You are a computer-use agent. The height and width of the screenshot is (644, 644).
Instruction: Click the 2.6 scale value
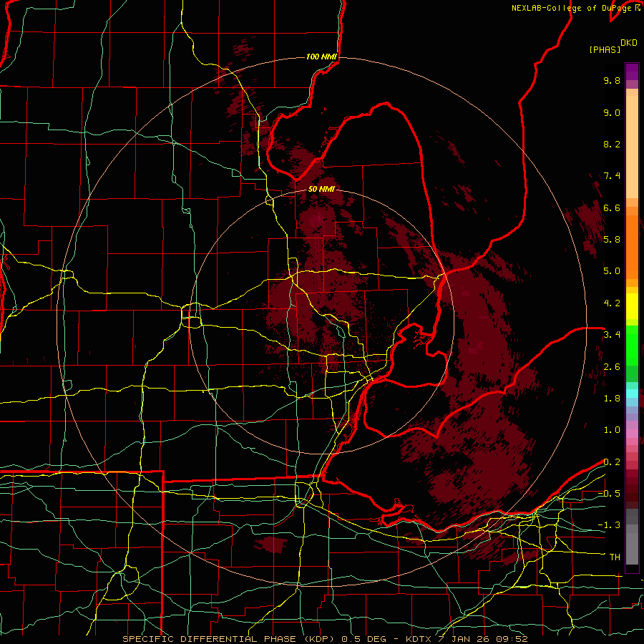pyautogui.click(x=612, y=367)
